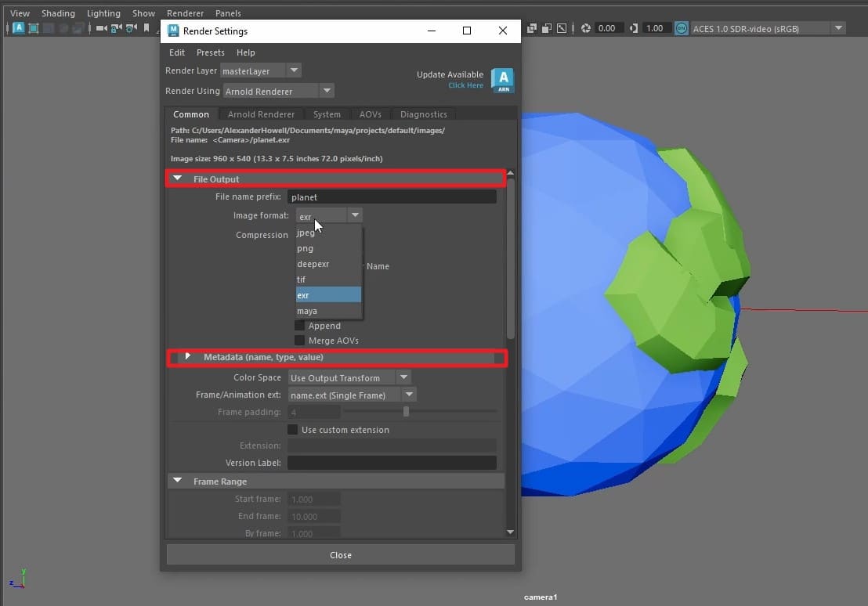Click the lock camera icon

115,28
